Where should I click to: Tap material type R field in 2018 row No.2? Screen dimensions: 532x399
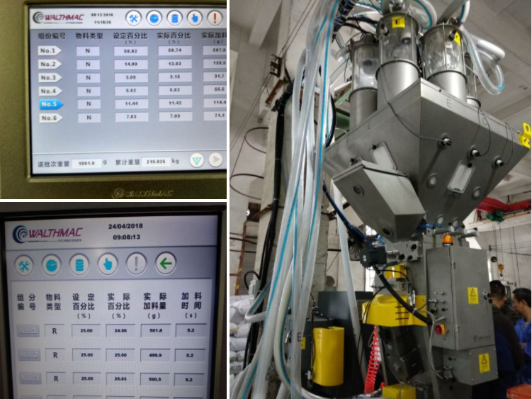click(55, 355)
